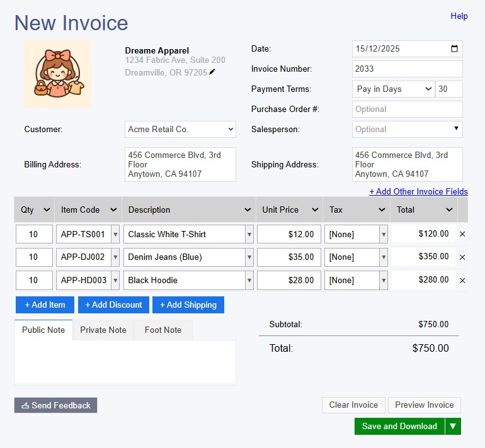This screenshot has width=485, height=448.
Task: Open Unit Price column header chevron
Action: click(x=315, y=210)
